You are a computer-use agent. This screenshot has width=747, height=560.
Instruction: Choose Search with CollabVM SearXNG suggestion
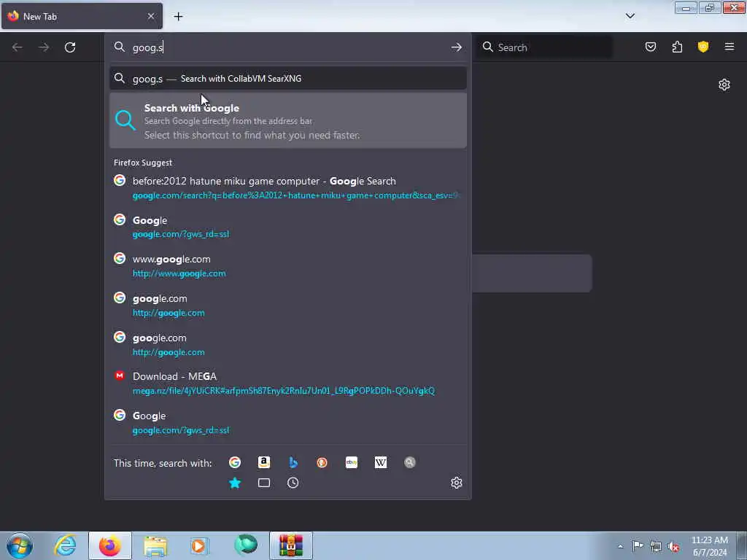tap(287, 79)
